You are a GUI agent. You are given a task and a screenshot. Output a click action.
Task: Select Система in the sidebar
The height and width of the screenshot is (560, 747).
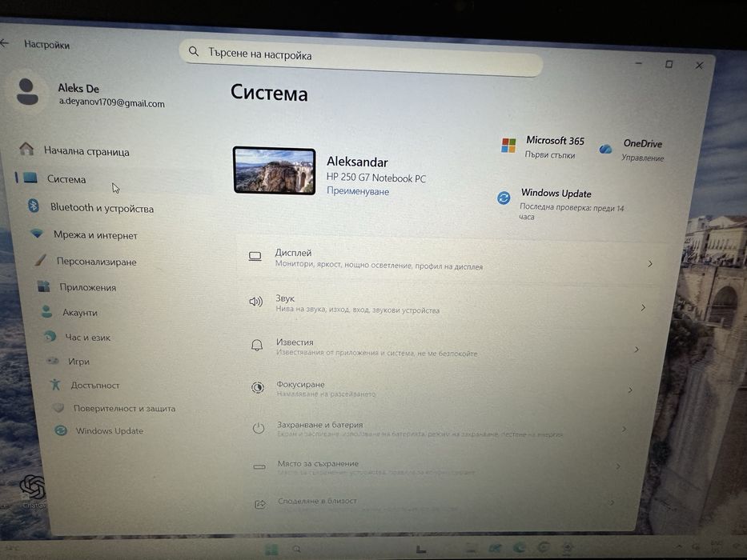click(66, 179)
